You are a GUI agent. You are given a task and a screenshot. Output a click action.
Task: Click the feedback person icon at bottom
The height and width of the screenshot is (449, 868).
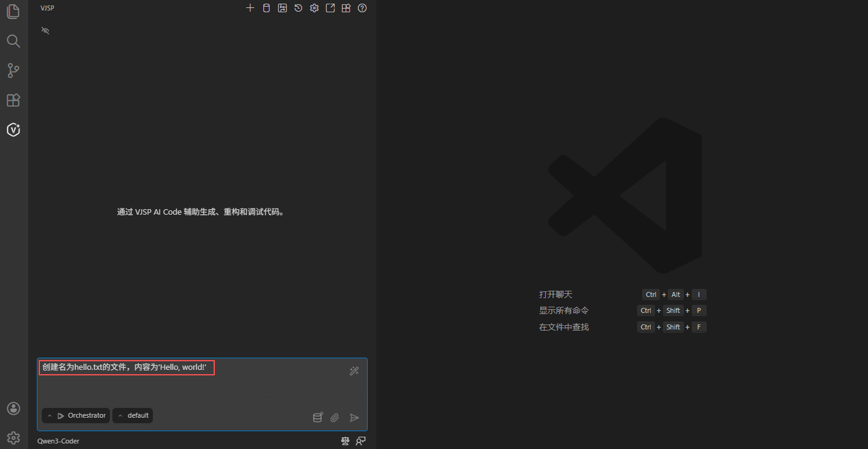361,441
